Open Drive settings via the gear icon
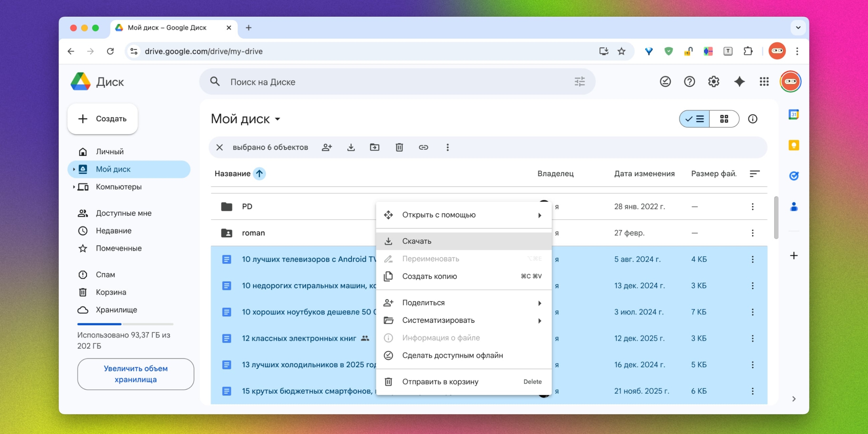868x434 pixels. pyautogui.click(x=713, y=81)
